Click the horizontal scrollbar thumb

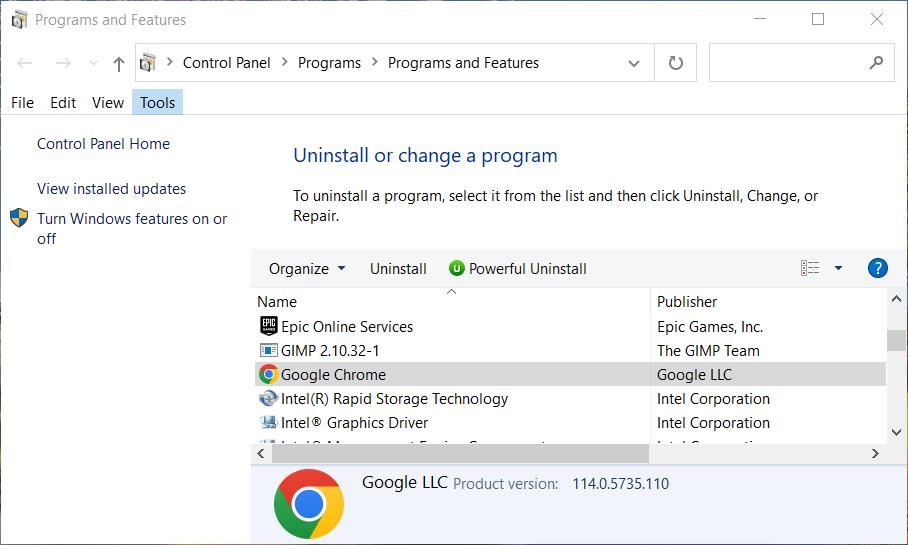tap(460, 453)
